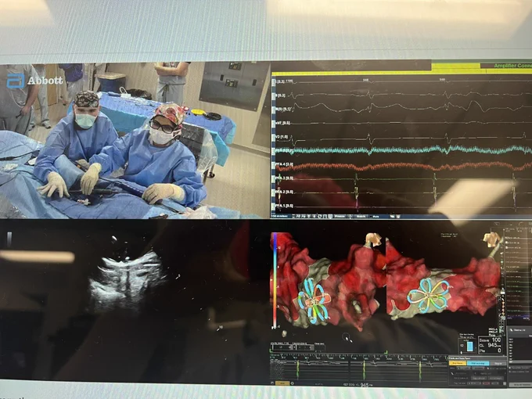Click the first small input field below the left map
Image resolution: width=532 pixels, height=399 pixels.
tap(281, 347)
